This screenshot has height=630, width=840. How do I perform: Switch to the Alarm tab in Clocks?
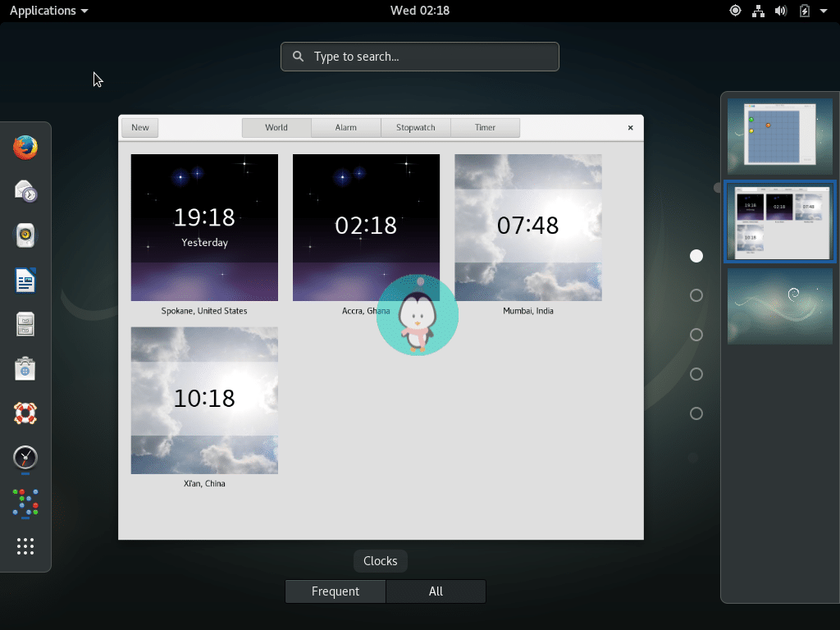(x=345, y=127)
